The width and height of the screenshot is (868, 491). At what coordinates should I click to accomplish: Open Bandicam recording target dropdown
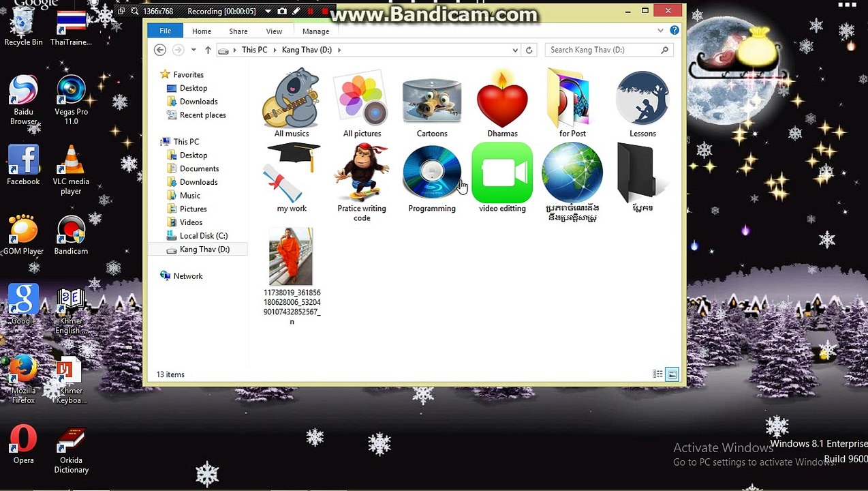[268, 11]
